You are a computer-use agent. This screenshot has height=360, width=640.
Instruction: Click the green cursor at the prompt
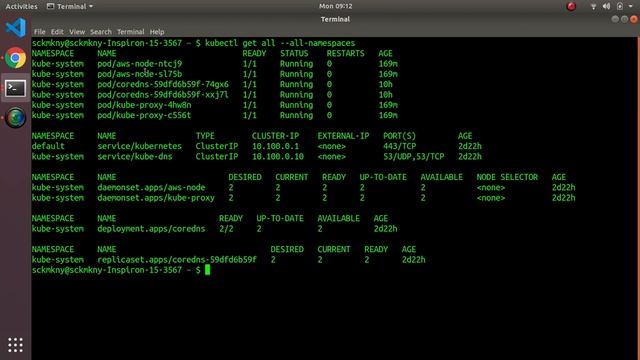207,270
